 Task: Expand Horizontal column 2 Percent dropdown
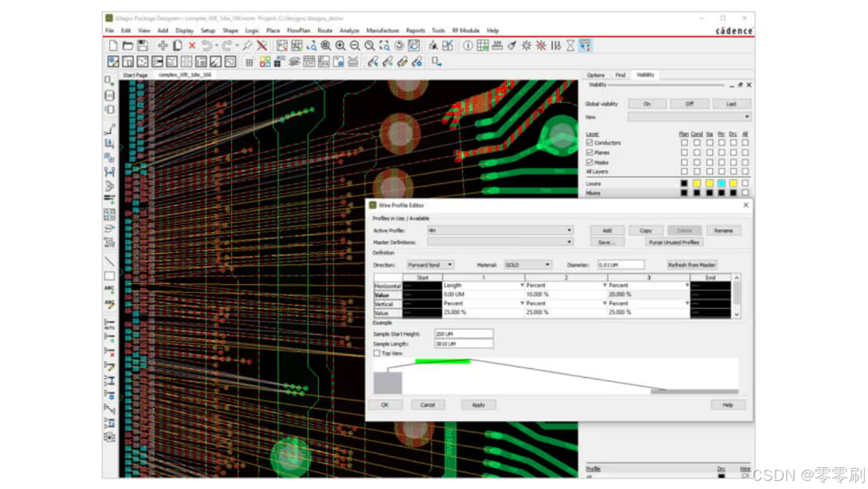click(604, 285)
